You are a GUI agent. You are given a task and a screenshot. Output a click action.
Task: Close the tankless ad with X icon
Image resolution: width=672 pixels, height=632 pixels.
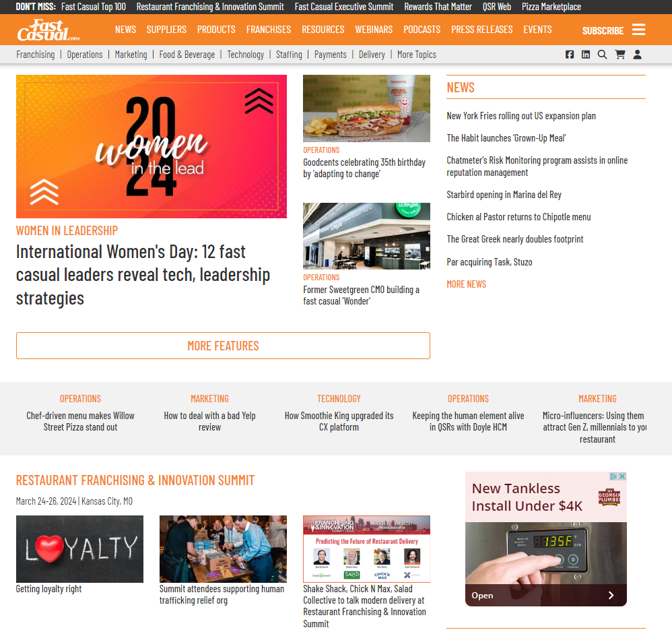coord(622,476)
